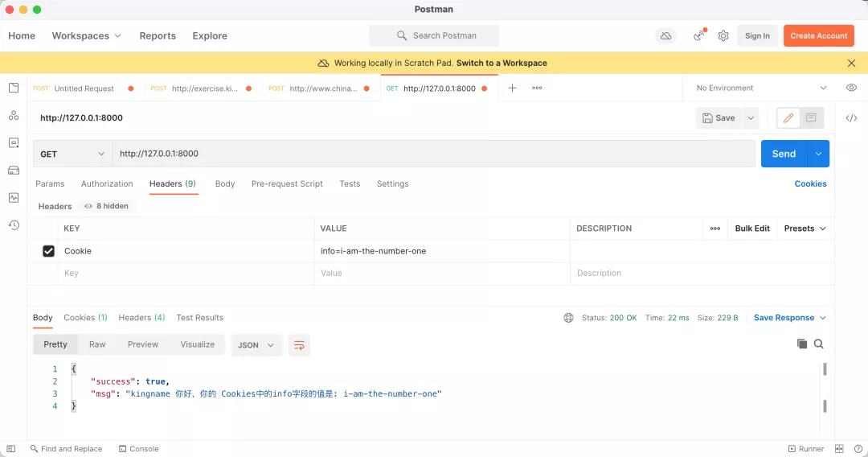Open the Params tab

(x=50, y=184)
